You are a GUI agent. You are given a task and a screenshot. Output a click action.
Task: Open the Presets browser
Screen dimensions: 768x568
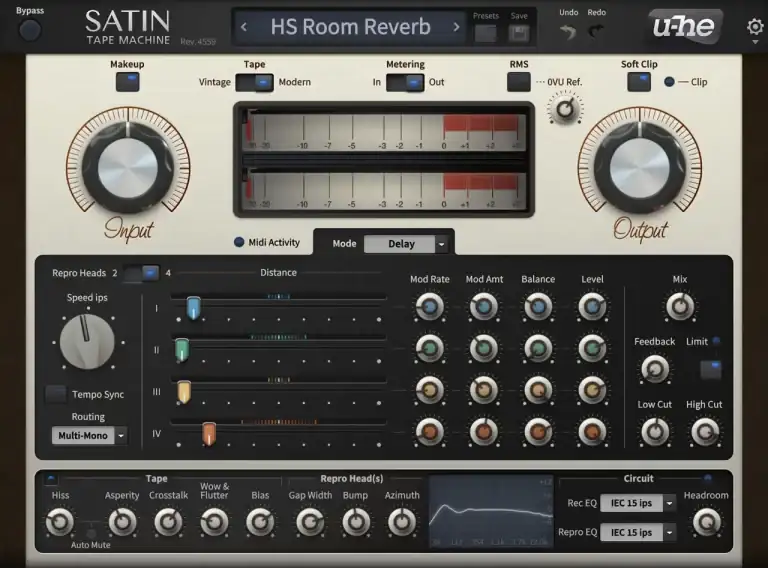[485, 33]
